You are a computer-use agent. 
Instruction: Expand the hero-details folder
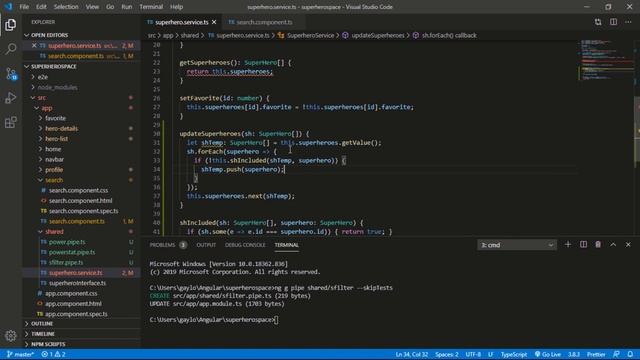pos(82,128)
